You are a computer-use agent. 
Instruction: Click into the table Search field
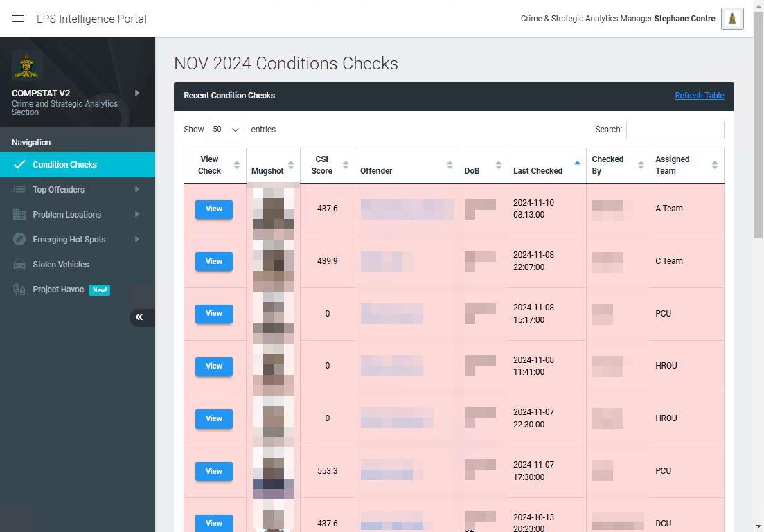tap(675, 130)
